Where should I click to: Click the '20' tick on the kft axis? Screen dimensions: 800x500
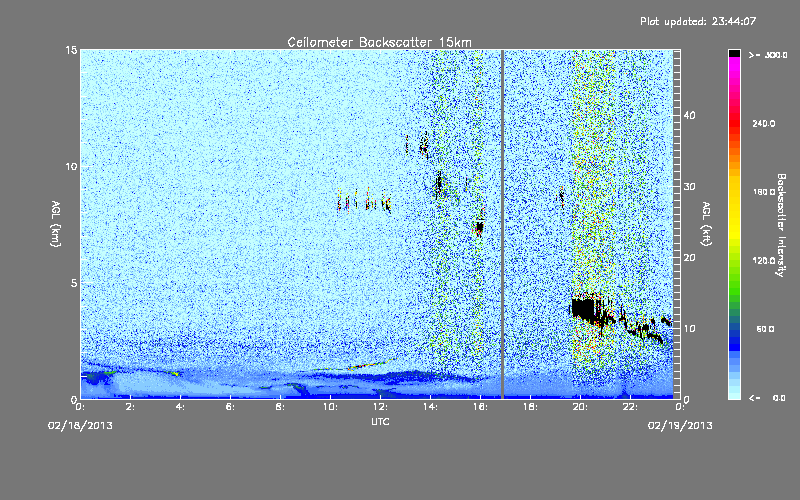pos(689,258)
